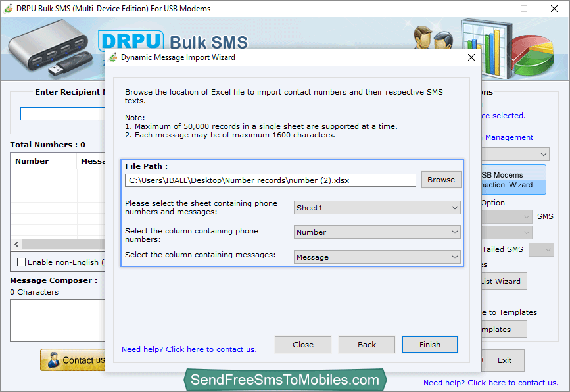Close the DRPU Bulk SMS main window

coord(554,9)
